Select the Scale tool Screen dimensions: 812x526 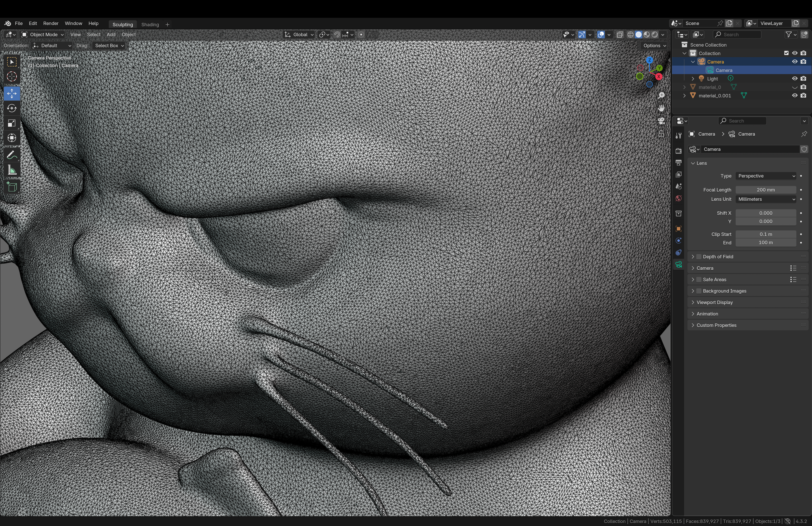point(12,123)
